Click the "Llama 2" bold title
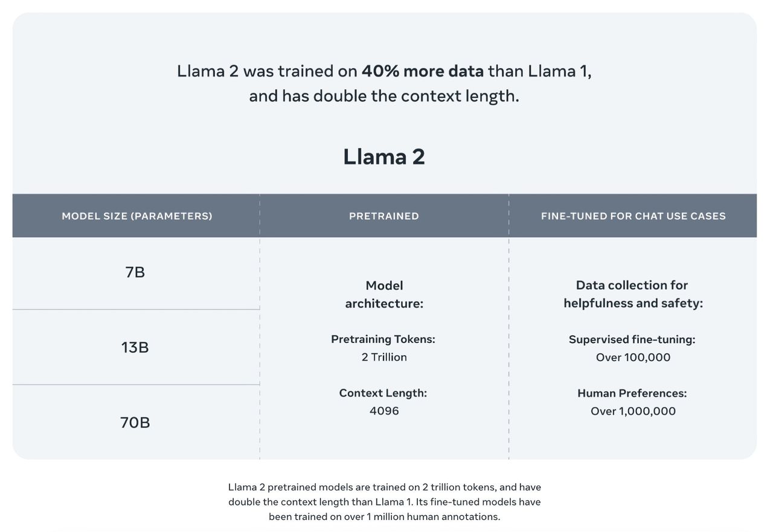 (x=384, y=156)
